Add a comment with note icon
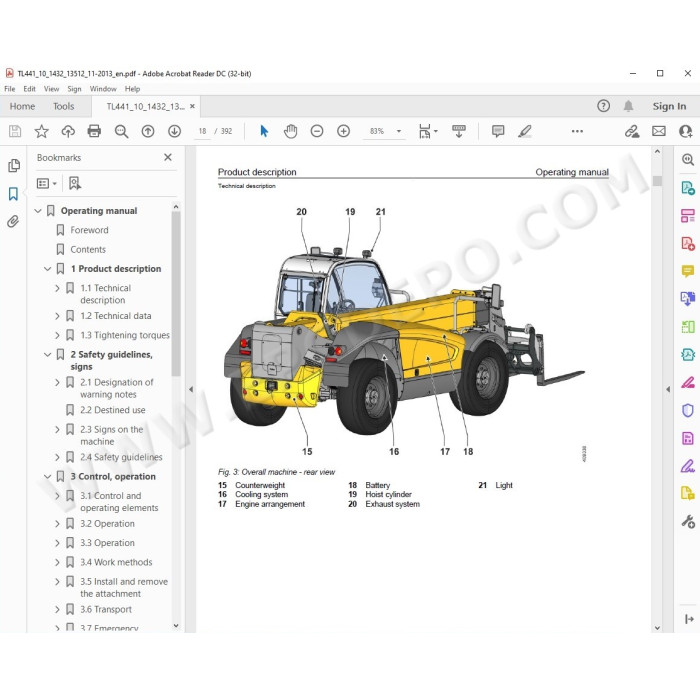Screen dimensions: 700x700 tap(498, 131)
